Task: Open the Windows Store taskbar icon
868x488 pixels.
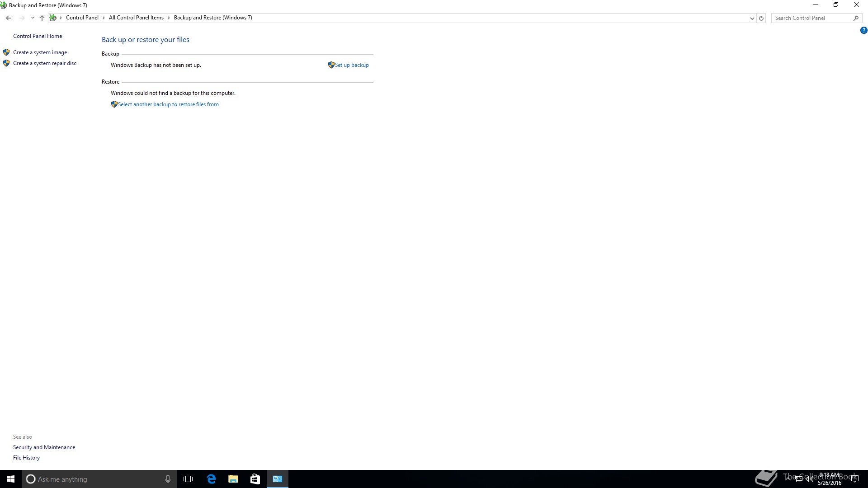Action: click(255, 479)
